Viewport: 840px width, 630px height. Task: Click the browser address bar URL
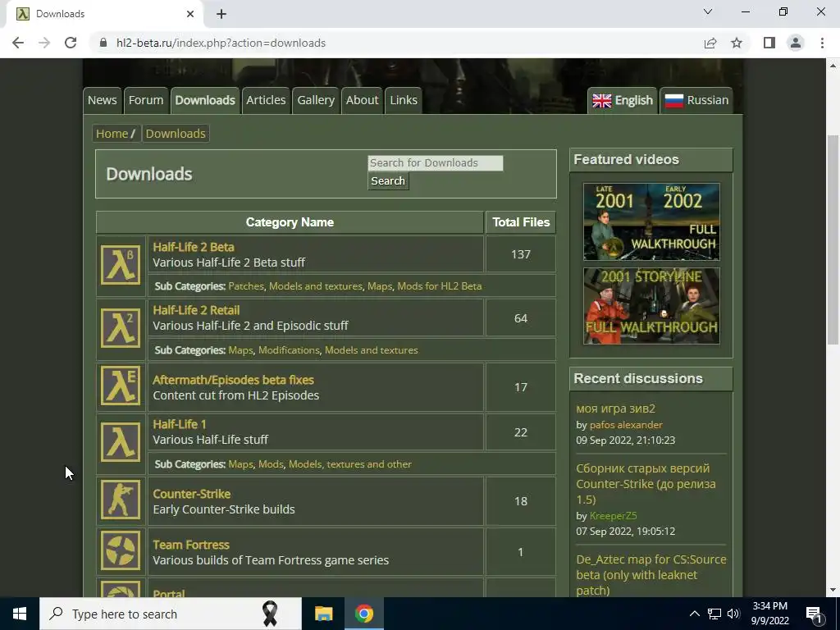(221, 43)
